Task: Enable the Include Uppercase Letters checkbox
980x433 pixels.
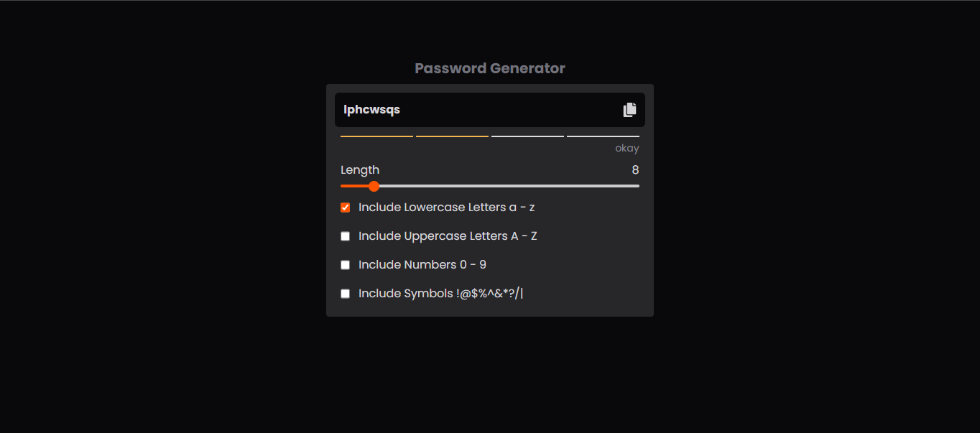Action: pos(346,236)
